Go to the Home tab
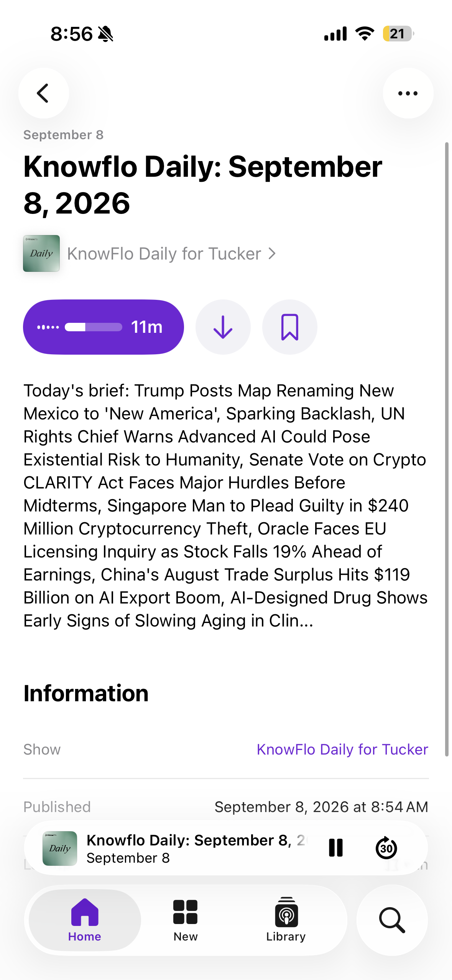The image size is (452, 980). coord(85,920)
